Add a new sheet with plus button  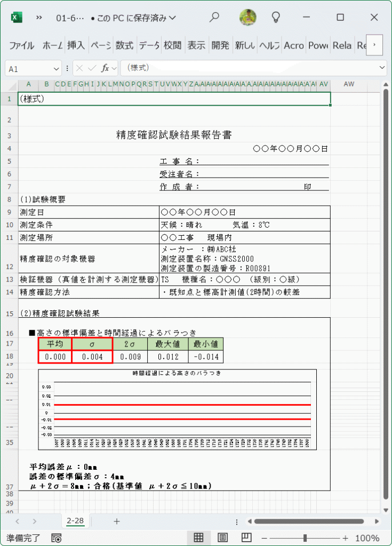coord(117,521)
